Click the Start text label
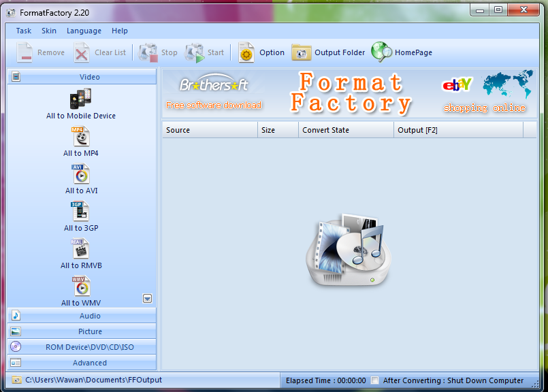Viewport: 548px width, 392px height. click(x=216, y=52)
